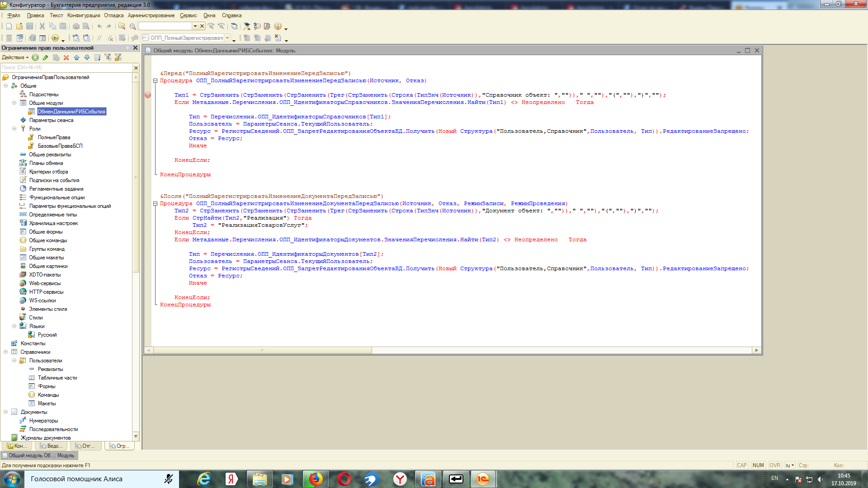Click the Undo arrow icon
The width and height of the screenshot is (868, 488).
pyautogui.click(x=99, y=26)
